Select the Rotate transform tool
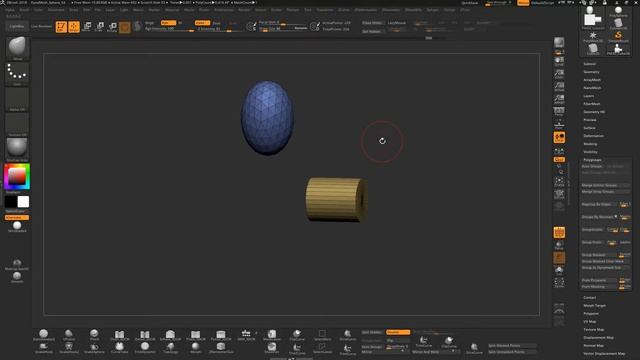Viewport: 640px width, 360px height. click(112, 27)
